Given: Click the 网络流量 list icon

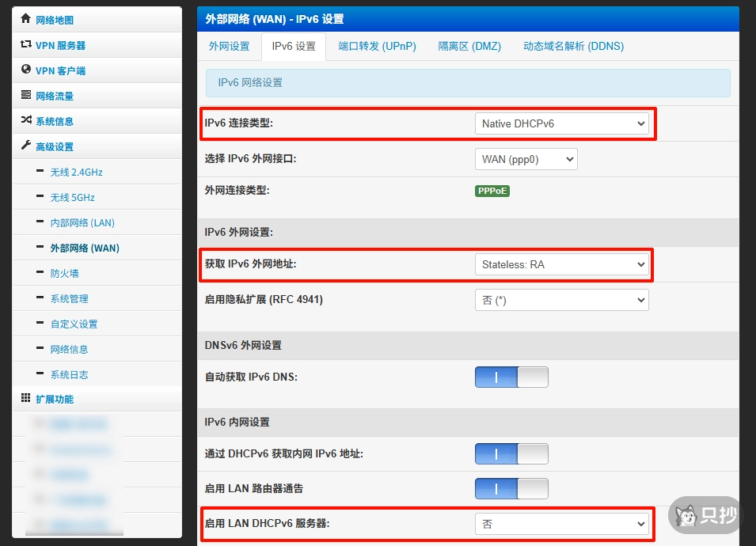Looking at the screenshot, I should point(26,96).
